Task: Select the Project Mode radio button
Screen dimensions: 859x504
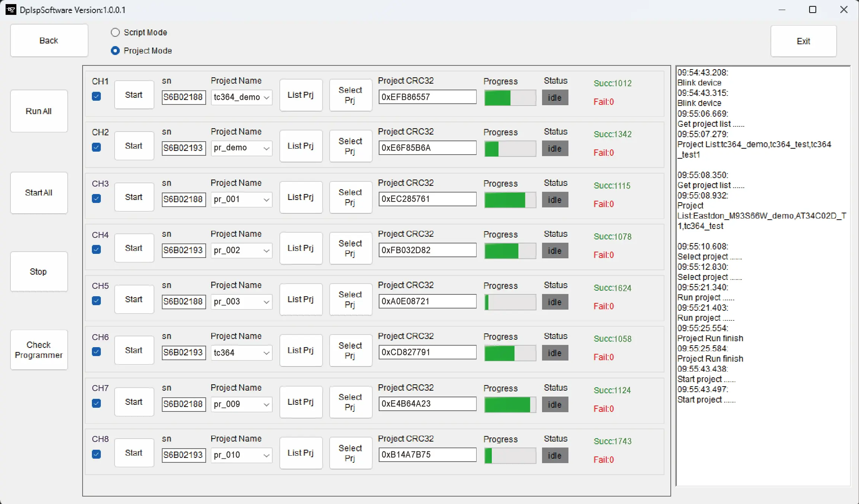Action: [115, 51]
